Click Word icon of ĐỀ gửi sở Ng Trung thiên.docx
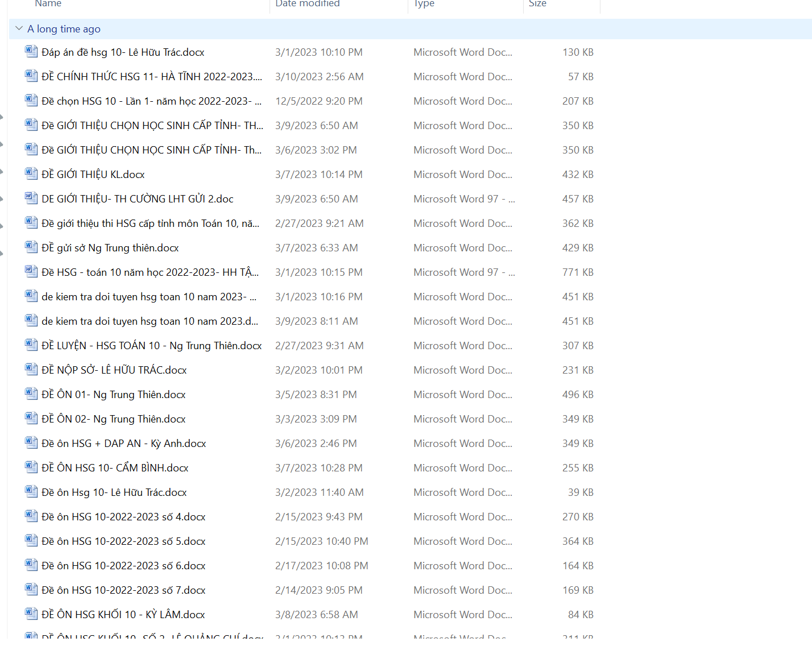The image size is (812, 646). 31,247
